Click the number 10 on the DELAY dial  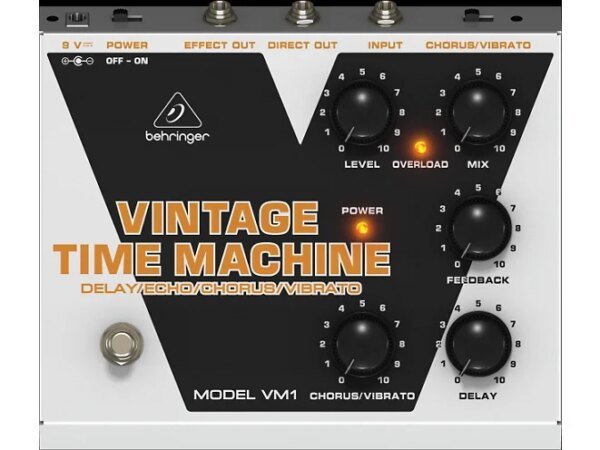point(499,380)
